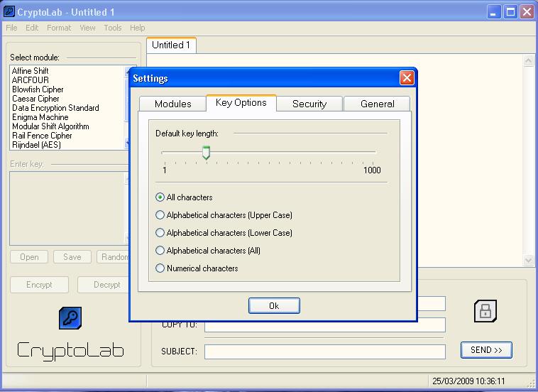Click the Save key button
The image size is (538, 392).
coord(72,257)
